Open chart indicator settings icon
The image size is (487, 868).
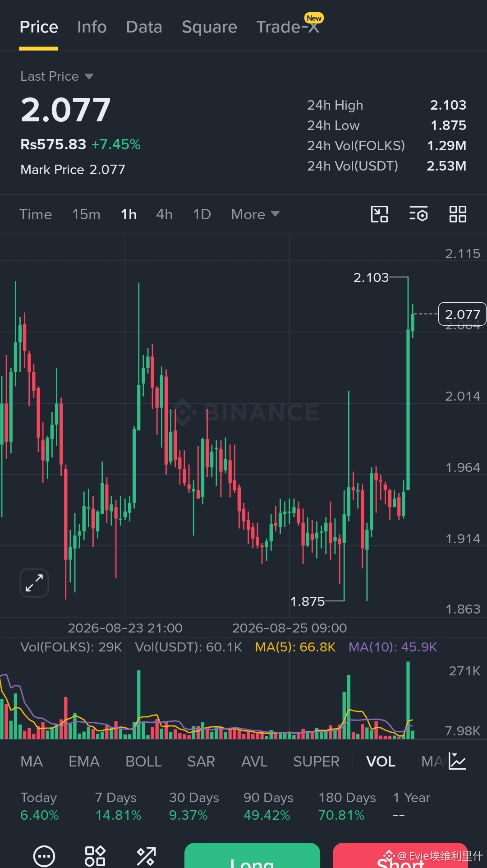tap(418, 214)
